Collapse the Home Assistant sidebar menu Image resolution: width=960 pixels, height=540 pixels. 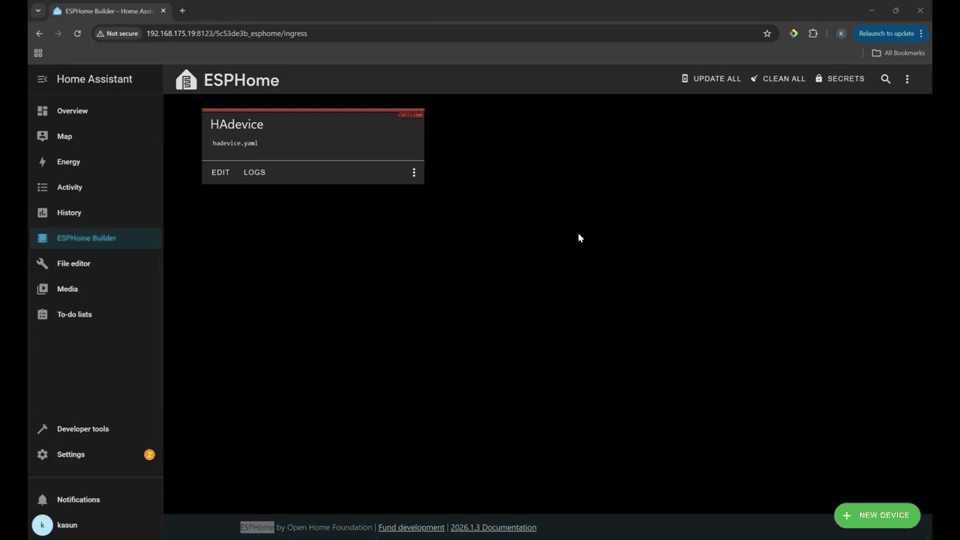[x=42, y=79]
